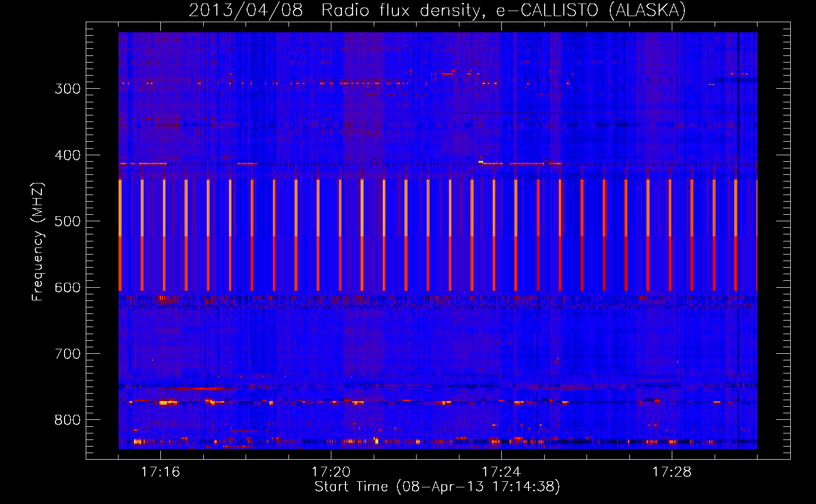The width and height of the screenshot is (816, 504).
Task: Click the 17:16 time tick label
Action: click(x=160, y=472)
